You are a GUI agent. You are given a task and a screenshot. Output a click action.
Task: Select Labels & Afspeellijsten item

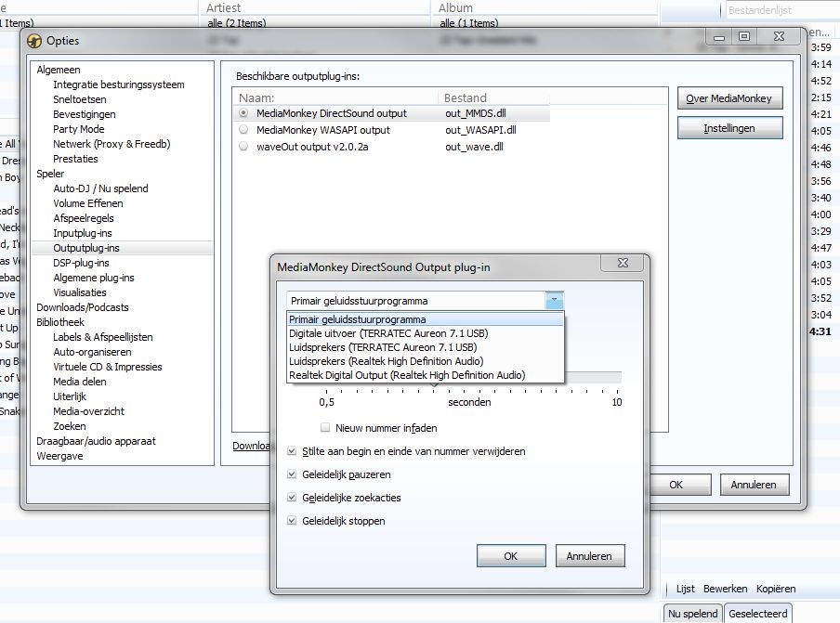[x=103, y=337]
